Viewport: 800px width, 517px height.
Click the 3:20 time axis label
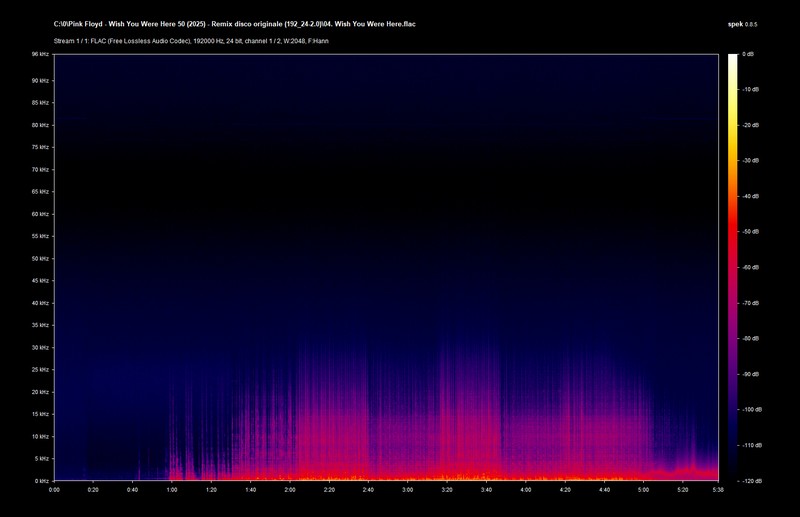(447, 490)
